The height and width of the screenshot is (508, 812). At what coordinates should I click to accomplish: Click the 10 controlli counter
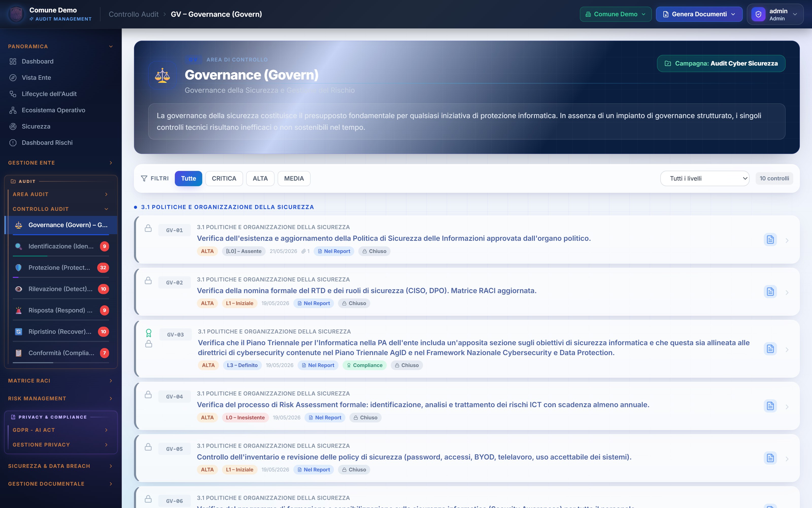(x=774, y=178)
